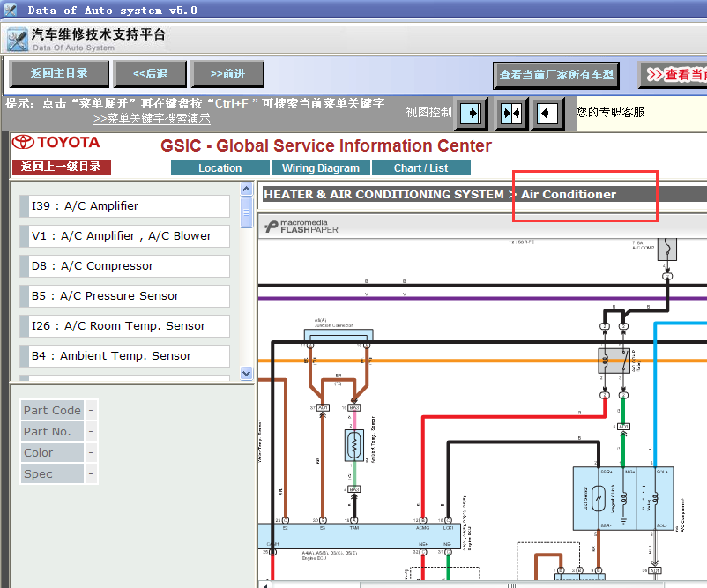707x588 pixels.
Task: Click the up arrow of component list scrollbar
Action: click(x=246, y=189)
